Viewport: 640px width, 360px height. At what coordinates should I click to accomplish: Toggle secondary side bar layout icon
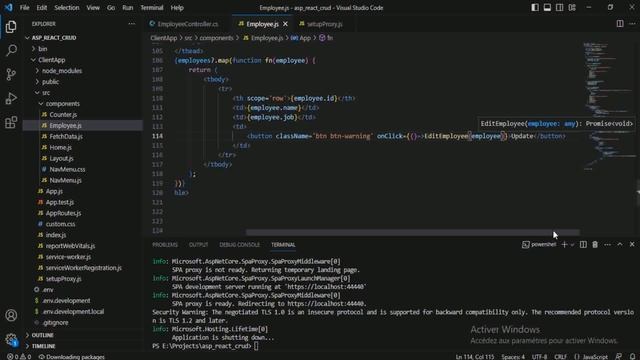[560, 7]
